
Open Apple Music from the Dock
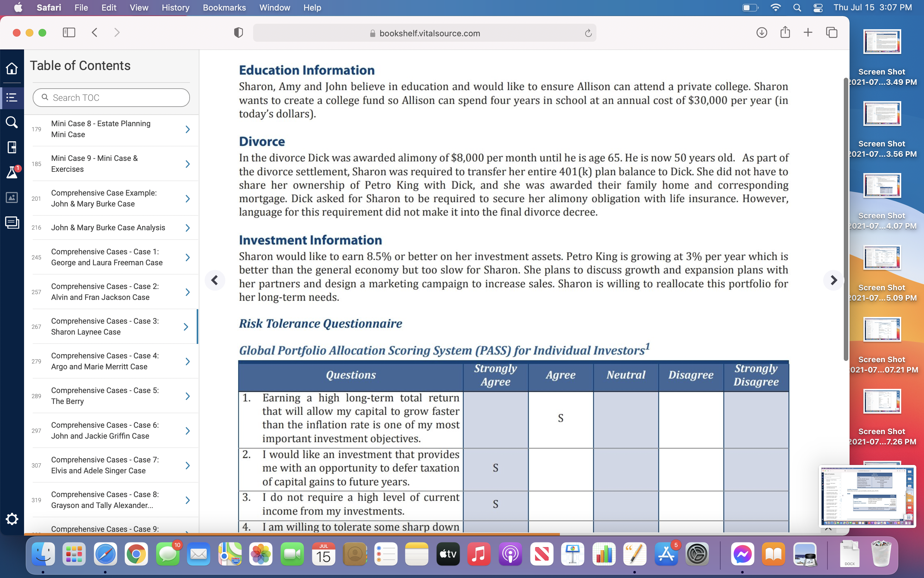click(479, 554)
